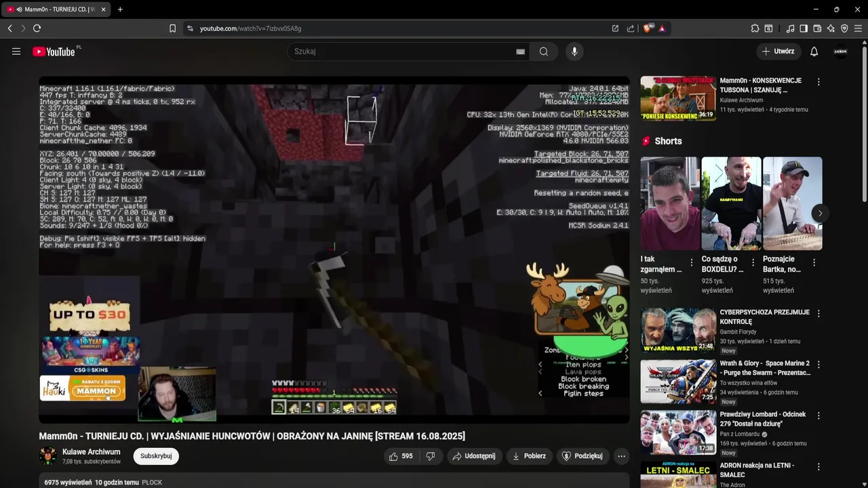Open more actions under the video

621,456
